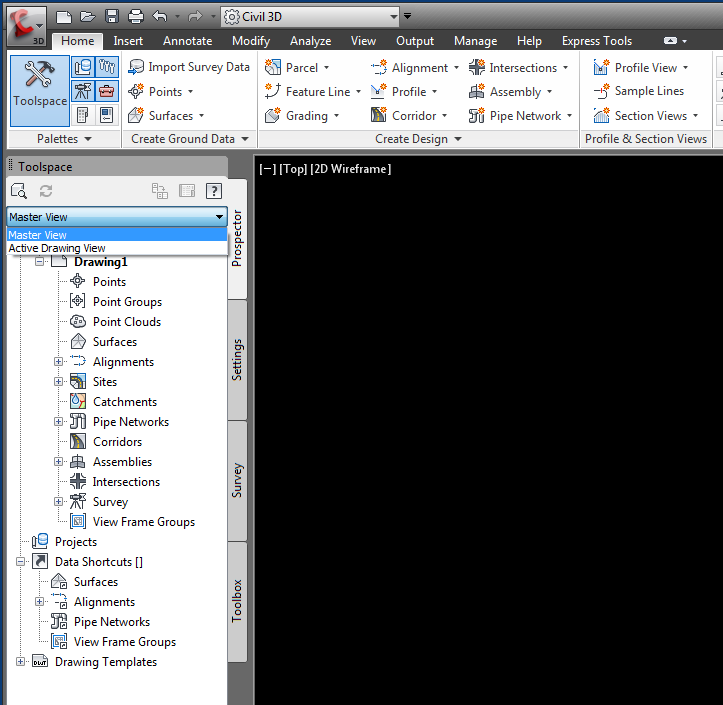Viewport: 723px width, 705px height.
Task: Click the Import Survey Data icon
Action: click(136, 67)
